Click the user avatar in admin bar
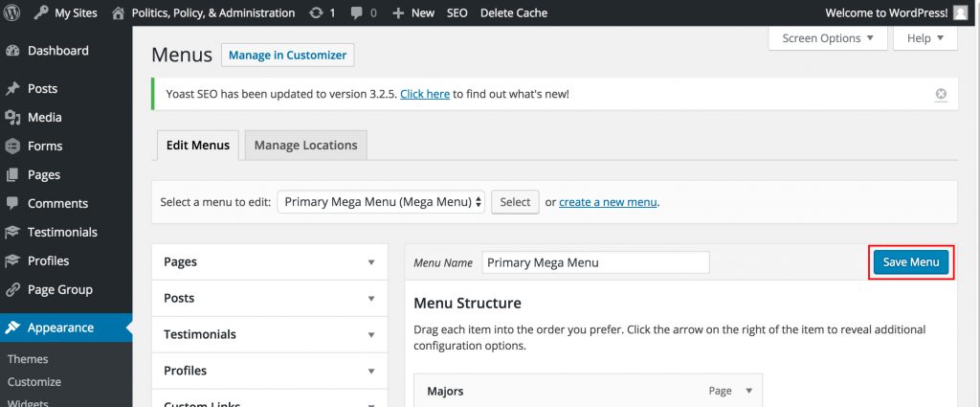This screenshot has width=980, height=407. point(960,12)
